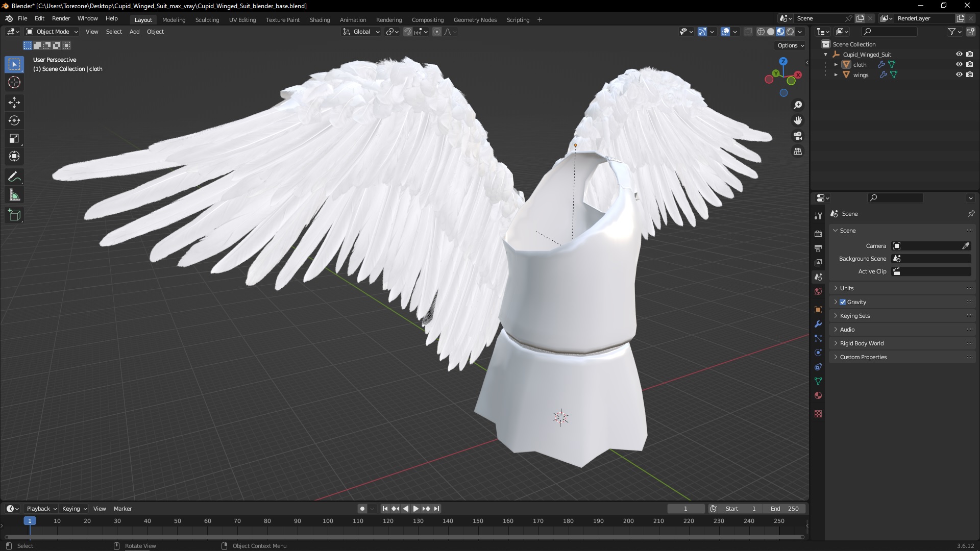Uncheck the Gravity checkbox
Image resolution: width=980 pixels, height=551 pixels.
tap(843, 302)
